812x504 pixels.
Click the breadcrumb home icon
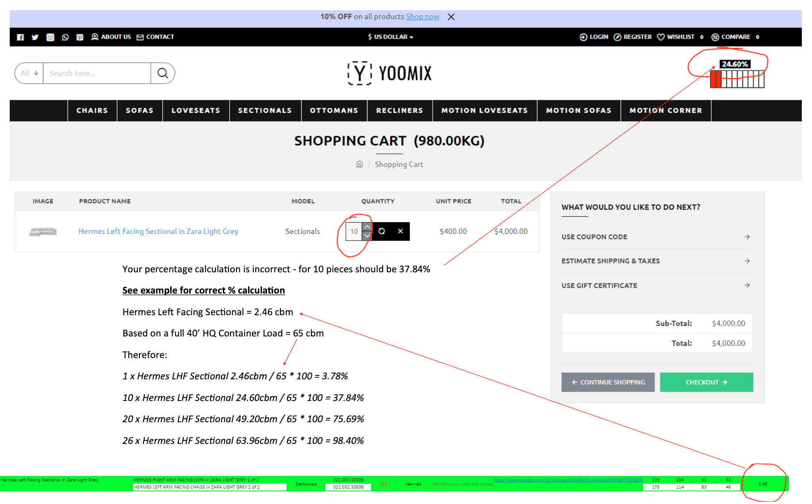click(360, 164)
